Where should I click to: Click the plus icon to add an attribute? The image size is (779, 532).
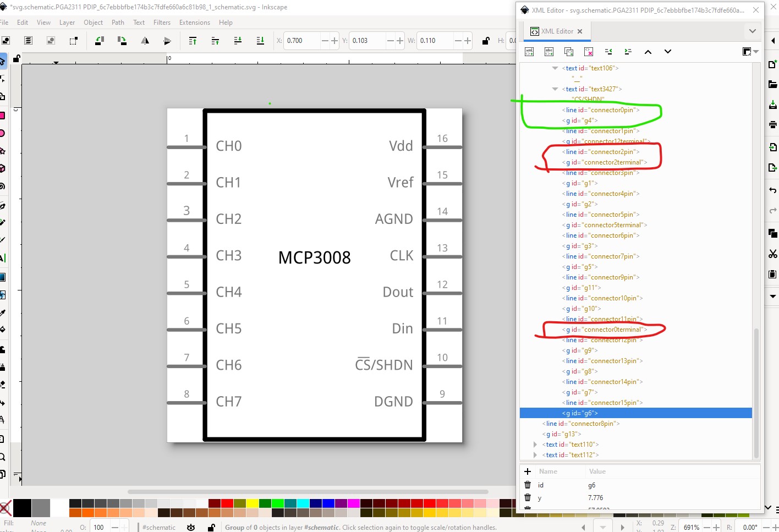[528, 471]
